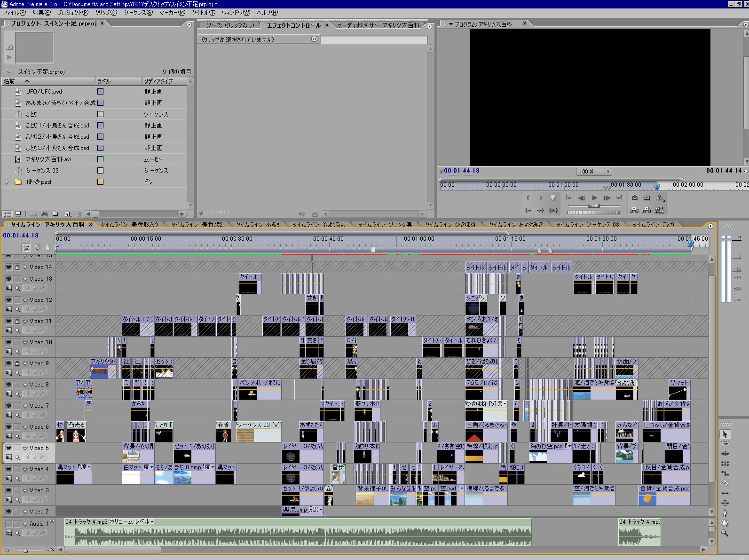The height and width of the screenshot is (560, 749).
Task: Click Go to In Point button
Action: 528,210
